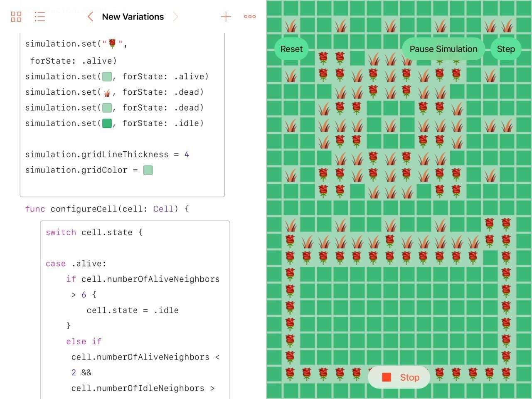The height and width of the screenshot is (399, 532).
Task: Tap the New Variations page title
Action: point(133,17)
